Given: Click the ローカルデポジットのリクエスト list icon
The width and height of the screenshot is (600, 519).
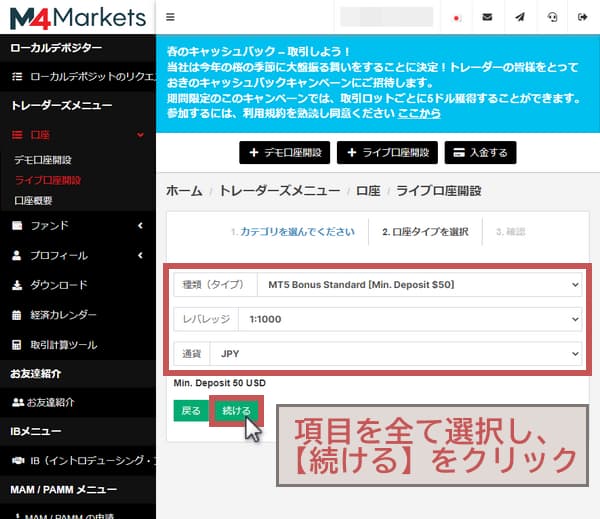Looking at the screenshot, I should [17, 77].
